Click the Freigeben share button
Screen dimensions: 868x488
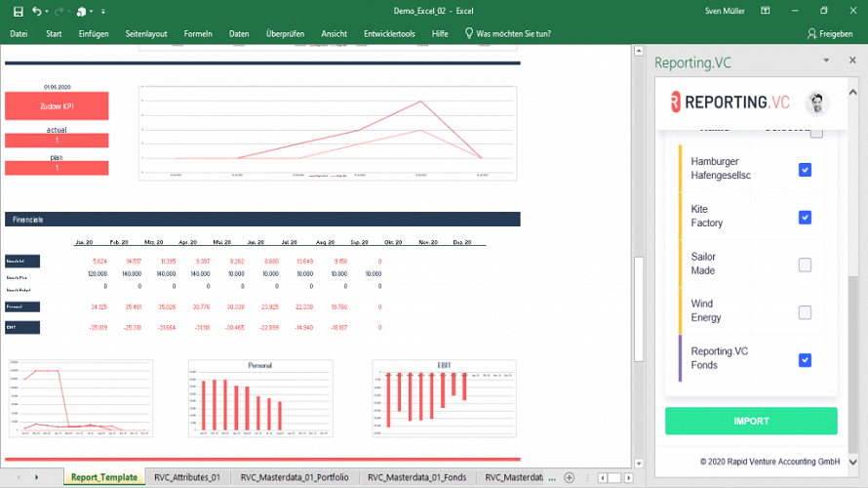pyautogui.click(x=829, y=33)
